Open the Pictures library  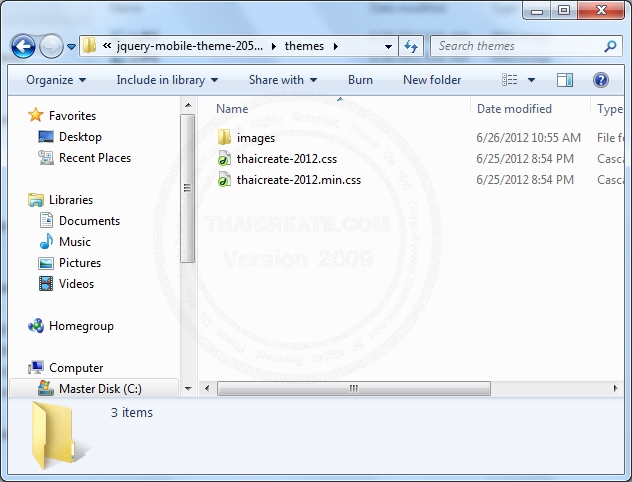(x=80, y=263)
